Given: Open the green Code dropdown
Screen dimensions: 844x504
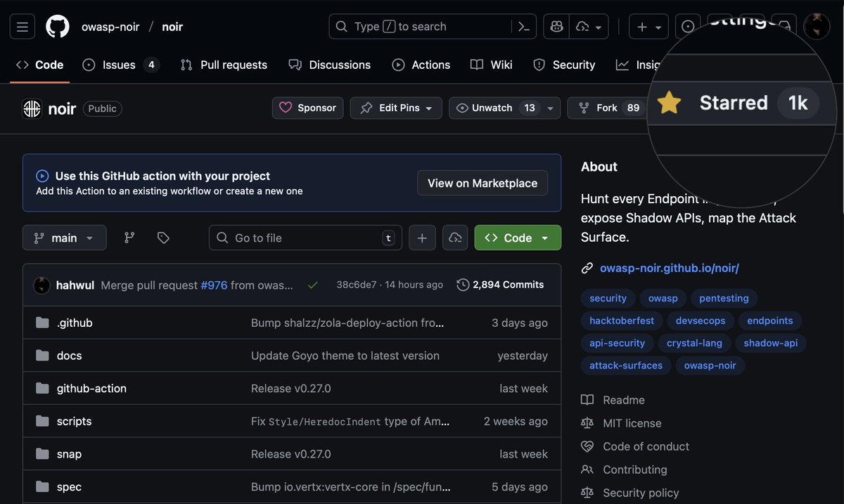Looking at the screenshot, I should 518,238.
